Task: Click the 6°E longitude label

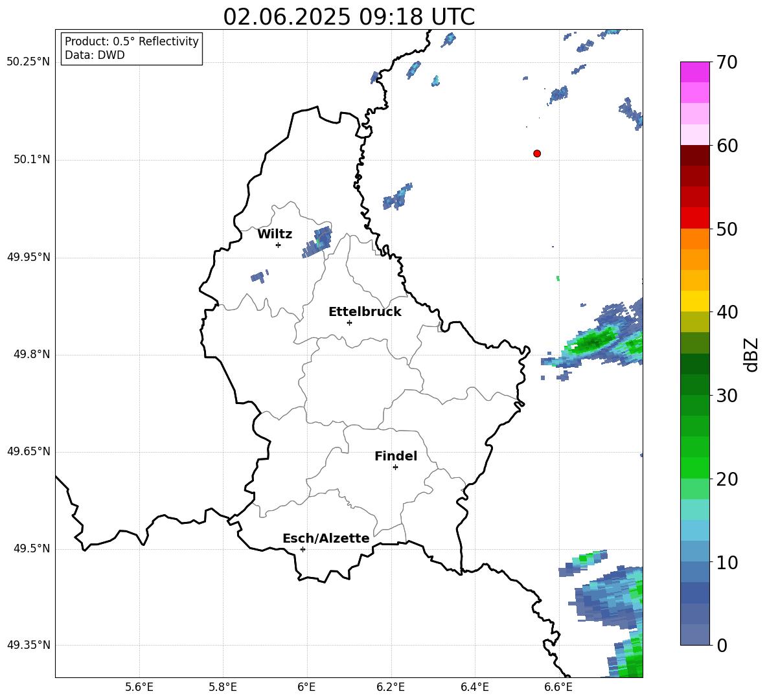Action: tap(306, 687)
